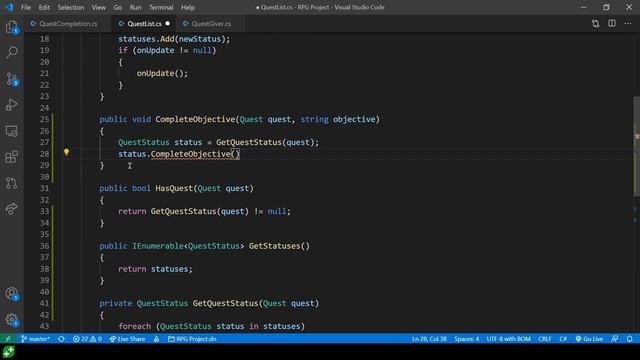Open the Edit menu

coord(44,7)
